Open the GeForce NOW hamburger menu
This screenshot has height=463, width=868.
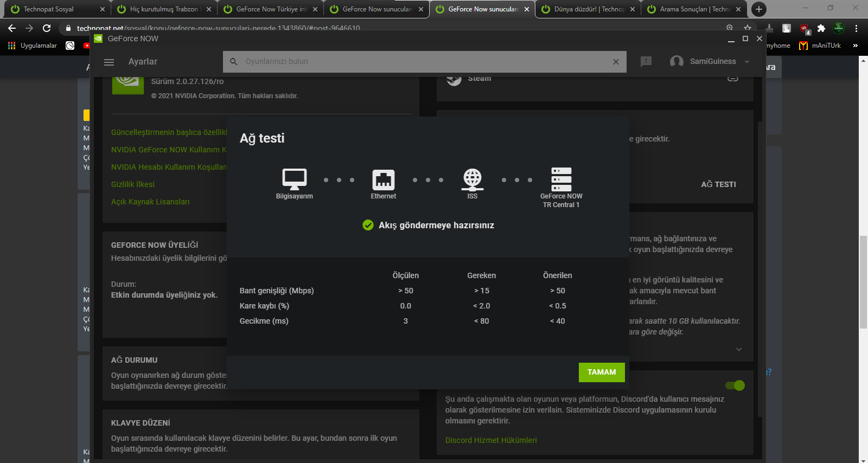coord(109,62)
